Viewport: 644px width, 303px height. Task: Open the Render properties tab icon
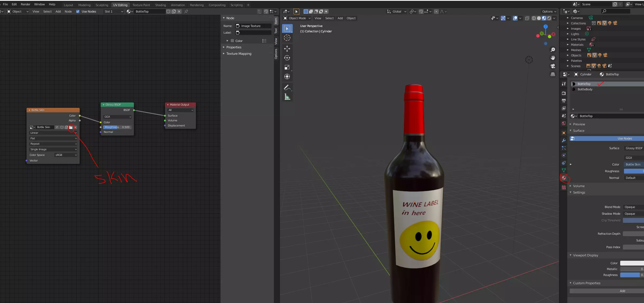click(564, 93)
